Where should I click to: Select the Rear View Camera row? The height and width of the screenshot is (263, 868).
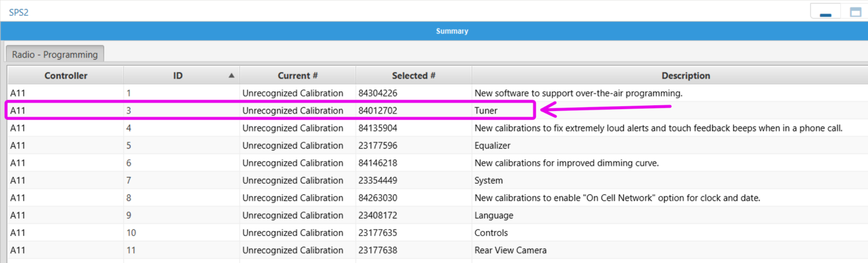437,250
